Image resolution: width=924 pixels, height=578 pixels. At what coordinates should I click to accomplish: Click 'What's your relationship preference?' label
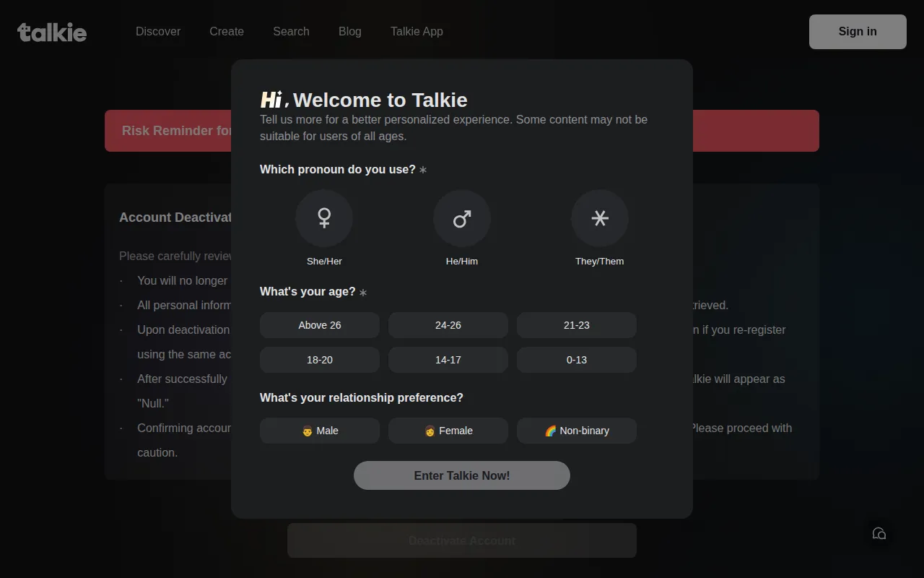click(x=362, y=397)
